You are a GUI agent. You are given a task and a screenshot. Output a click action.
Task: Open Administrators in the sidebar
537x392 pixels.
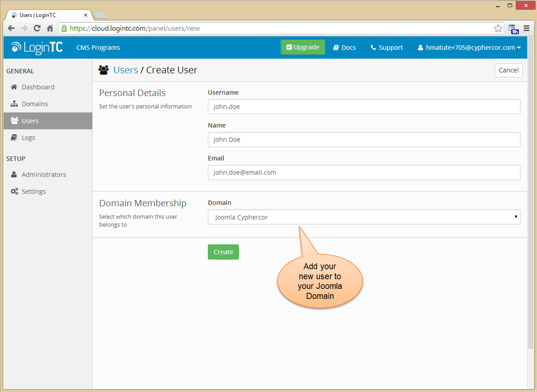(48, 175)
